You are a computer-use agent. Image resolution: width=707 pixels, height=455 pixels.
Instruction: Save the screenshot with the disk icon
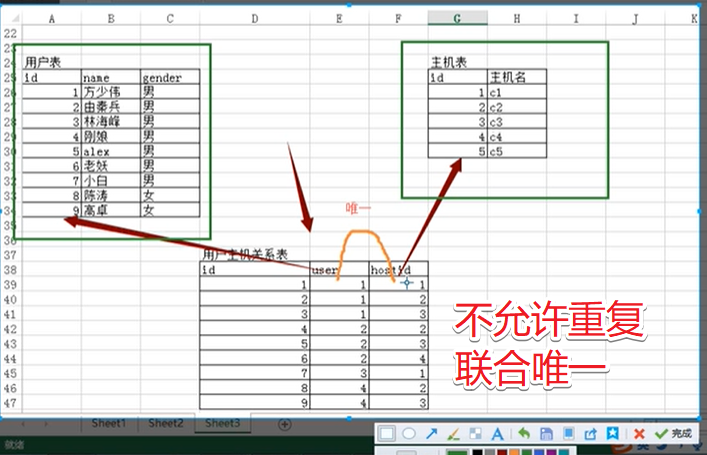(545, 433)
